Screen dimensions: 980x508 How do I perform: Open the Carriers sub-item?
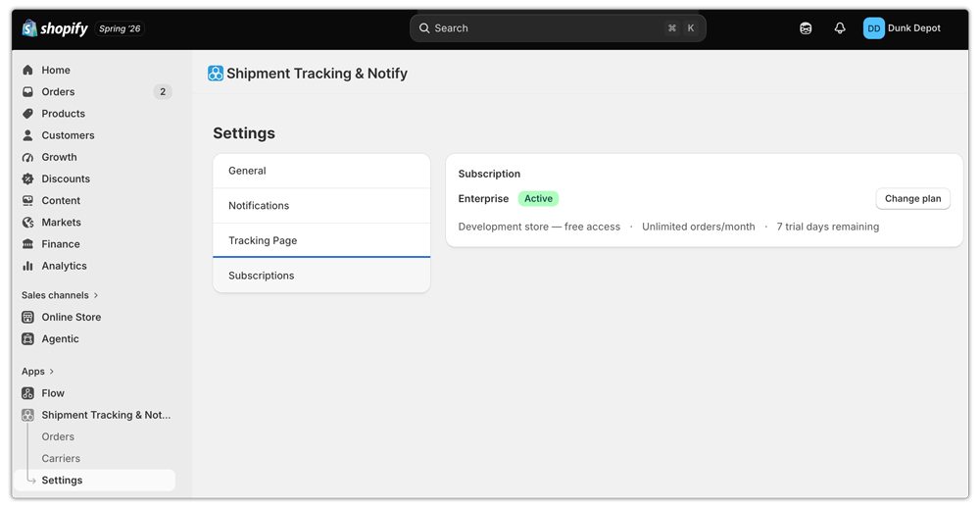point(61,459)
